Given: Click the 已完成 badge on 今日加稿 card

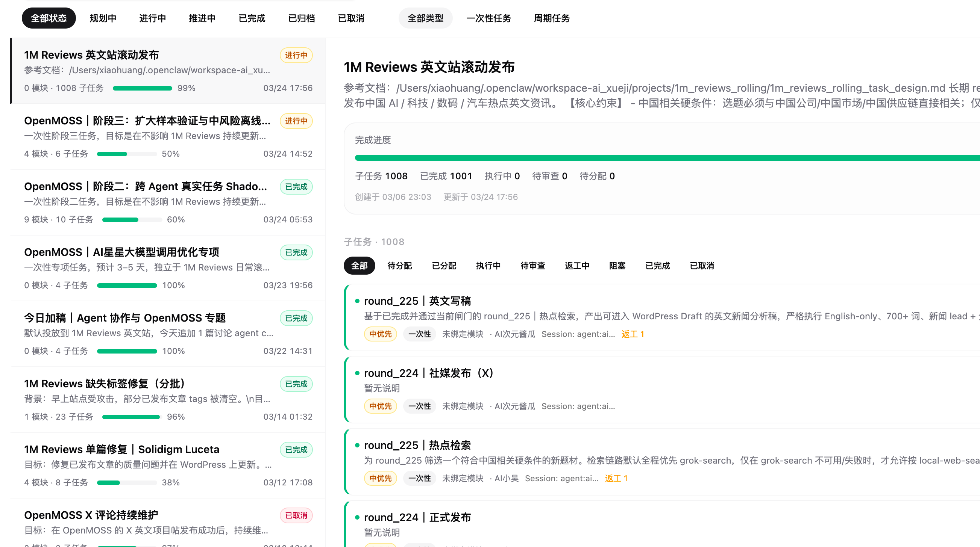Looking at the screenshot, I should point(296,318).
